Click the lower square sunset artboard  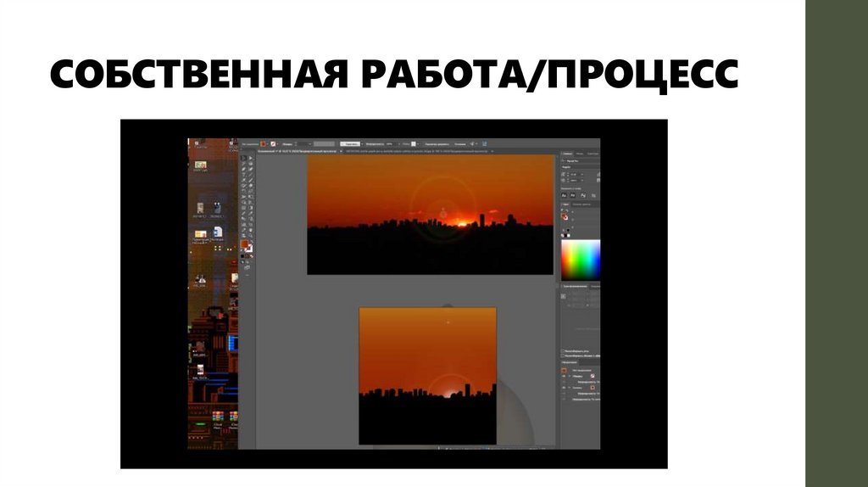[x=427, y=376]
